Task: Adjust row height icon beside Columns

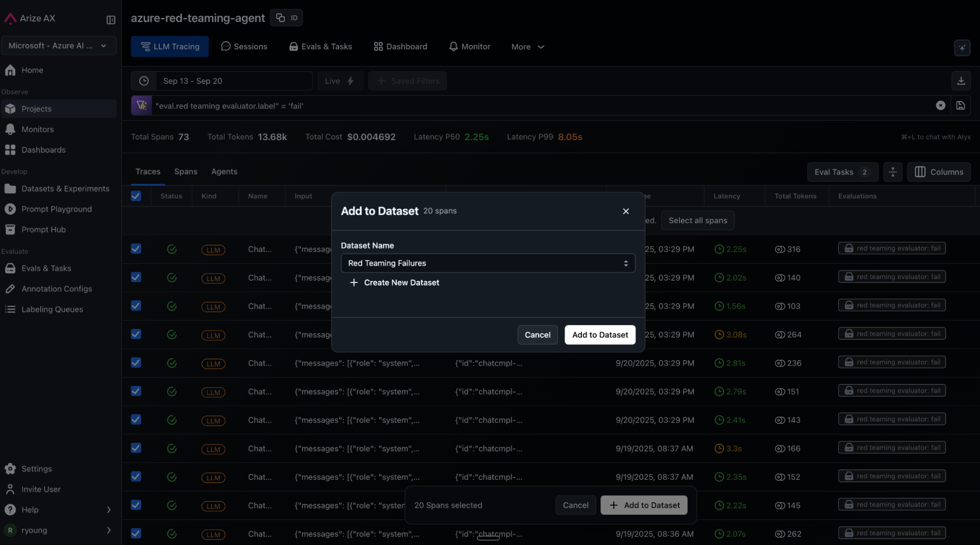Action: pyautogui.click(x=893, y=172)
